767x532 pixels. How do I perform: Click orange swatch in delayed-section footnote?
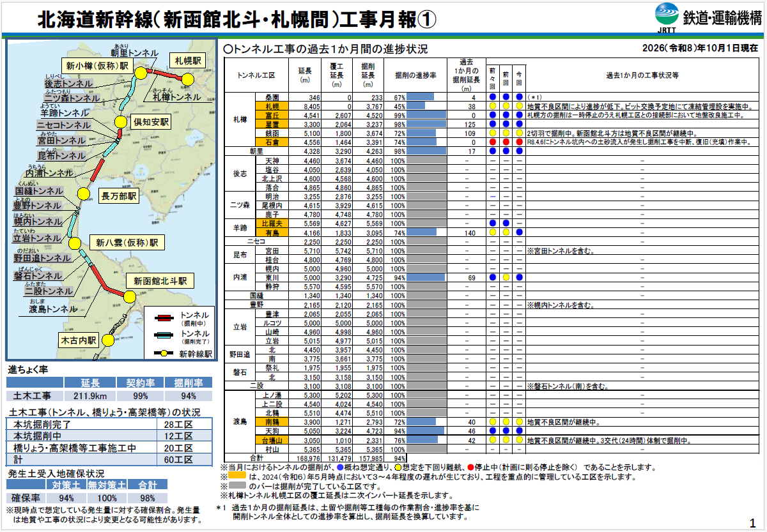coord(238,476)
